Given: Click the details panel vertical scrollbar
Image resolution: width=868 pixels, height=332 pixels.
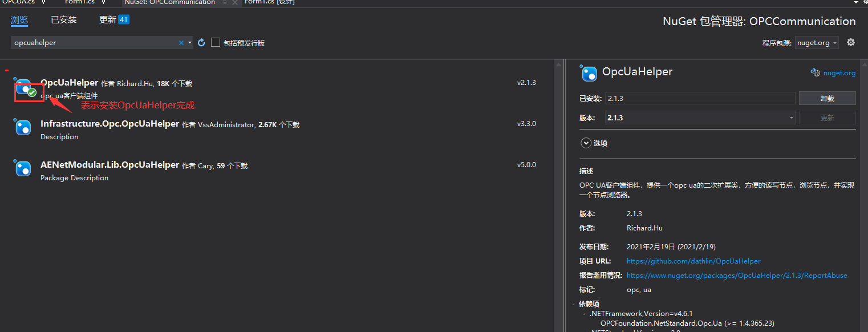Looking at the screenshot, I should coord(864,196).
